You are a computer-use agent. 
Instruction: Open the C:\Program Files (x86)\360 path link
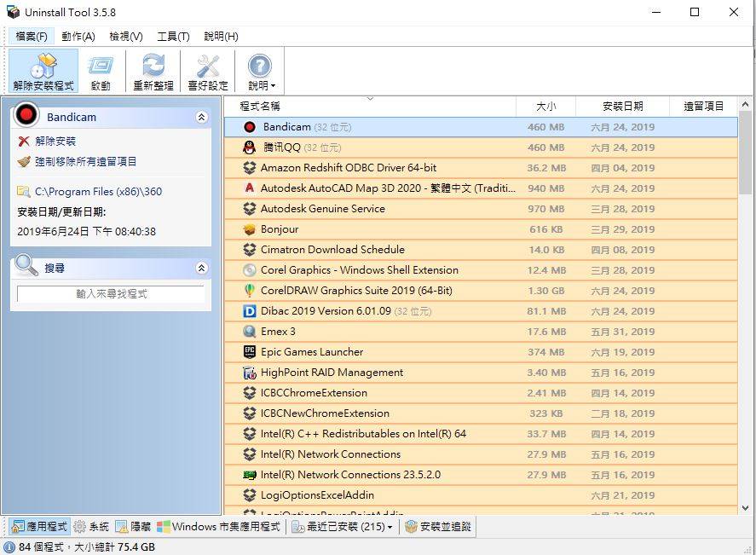tap(98, 192)
